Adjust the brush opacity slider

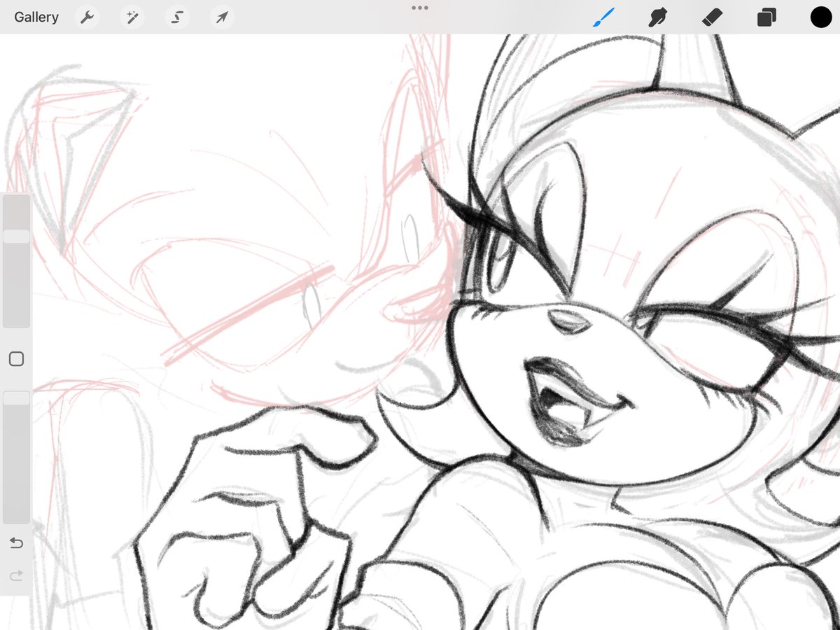(16, 398)
